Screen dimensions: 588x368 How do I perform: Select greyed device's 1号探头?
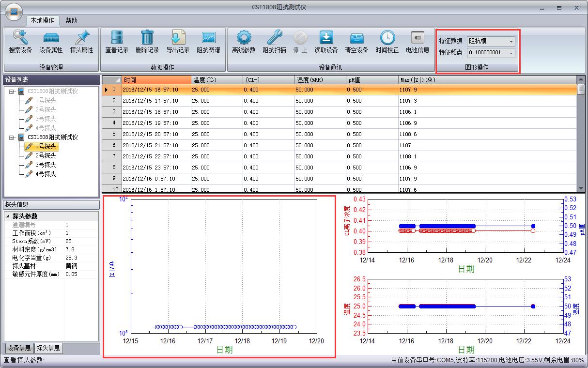pos(42,100)
